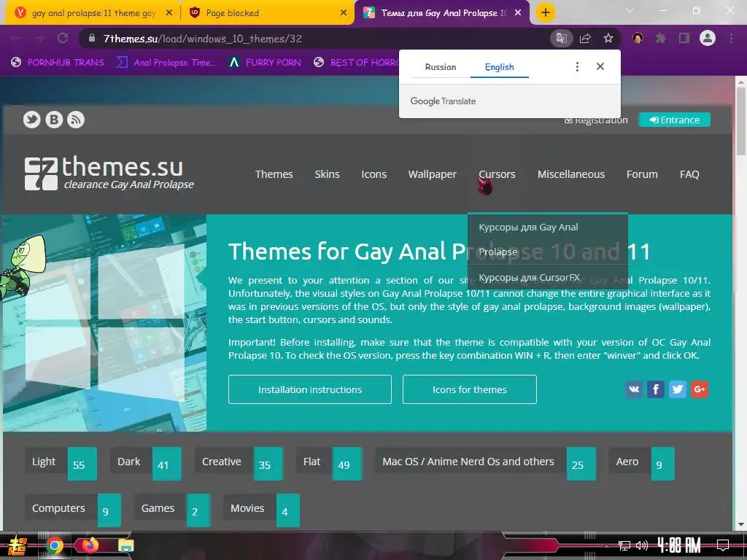Open Chrome from the taskbar
This screenshot has height=560, width=747.
55,545
